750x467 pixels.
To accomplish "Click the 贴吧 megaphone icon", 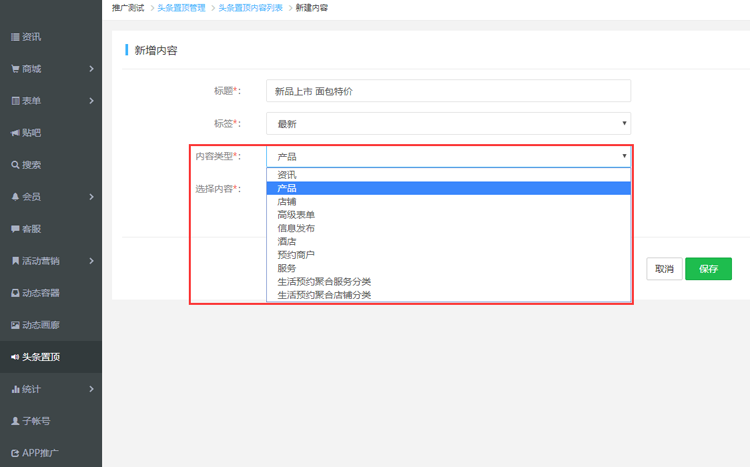I will pos(15,133).
